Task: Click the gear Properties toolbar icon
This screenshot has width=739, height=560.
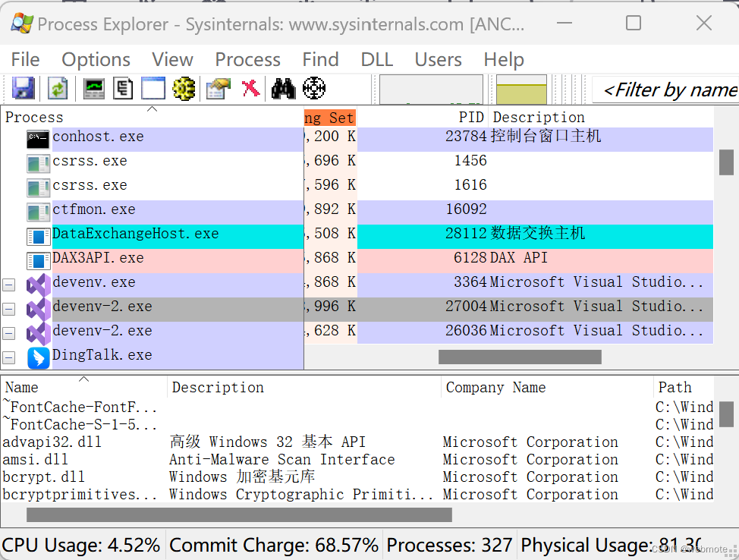Action: 184,88
